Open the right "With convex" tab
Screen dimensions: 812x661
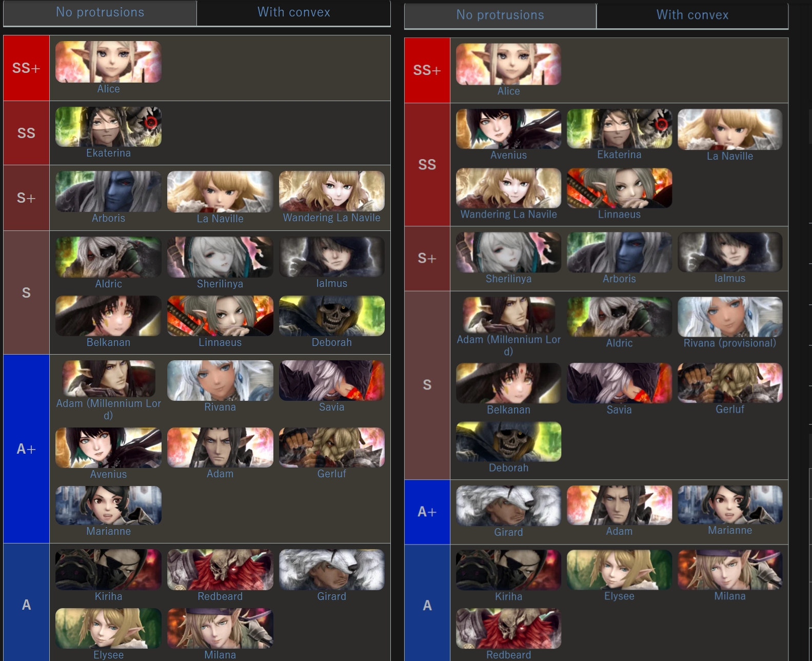point(692,15)
